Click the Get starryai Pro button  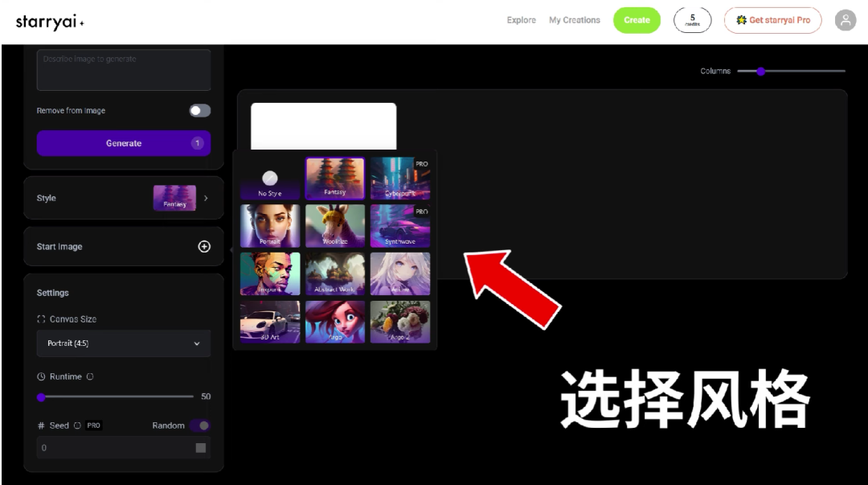(x=772, y=20)
